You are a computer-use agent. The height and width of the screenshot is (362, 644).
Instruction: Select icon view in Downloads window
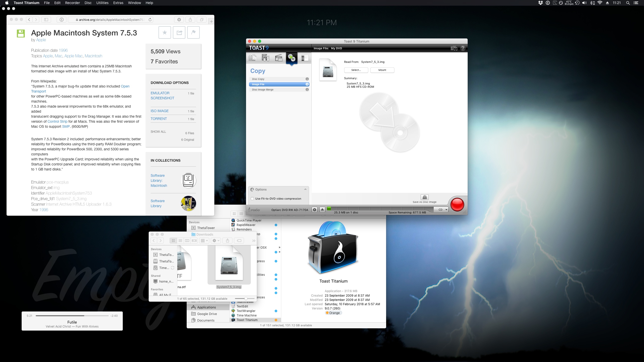tap(173, 241)
